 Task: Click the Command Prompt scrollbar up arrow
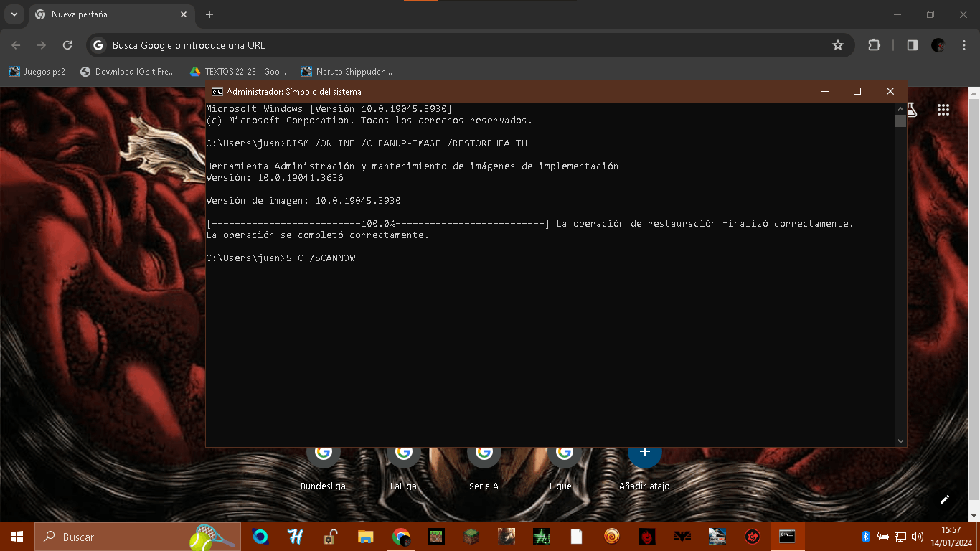900,108
